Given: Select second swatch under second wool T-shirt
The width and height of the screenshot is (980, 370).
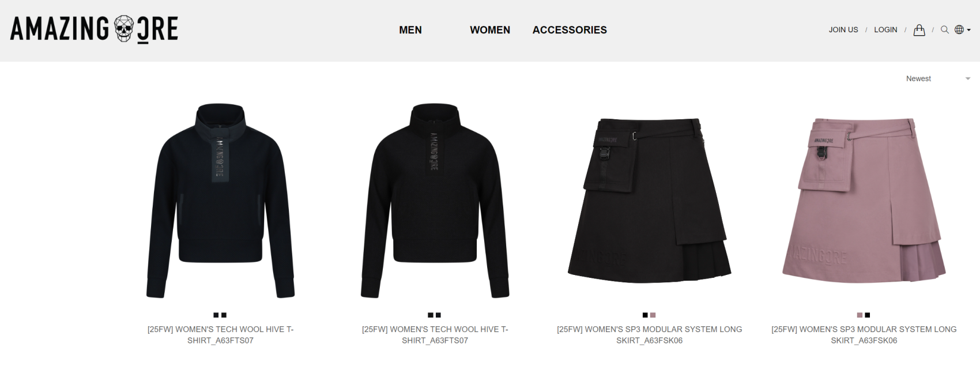Looking at the screenshot, I should 439,315.
